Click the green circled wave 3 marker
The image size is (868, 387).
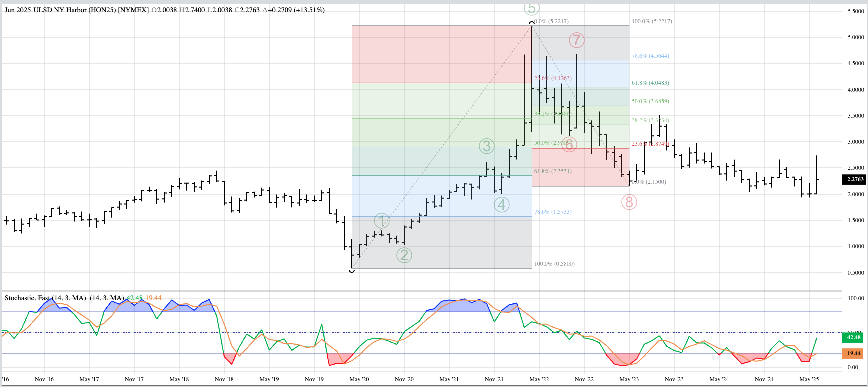point(486,146)
